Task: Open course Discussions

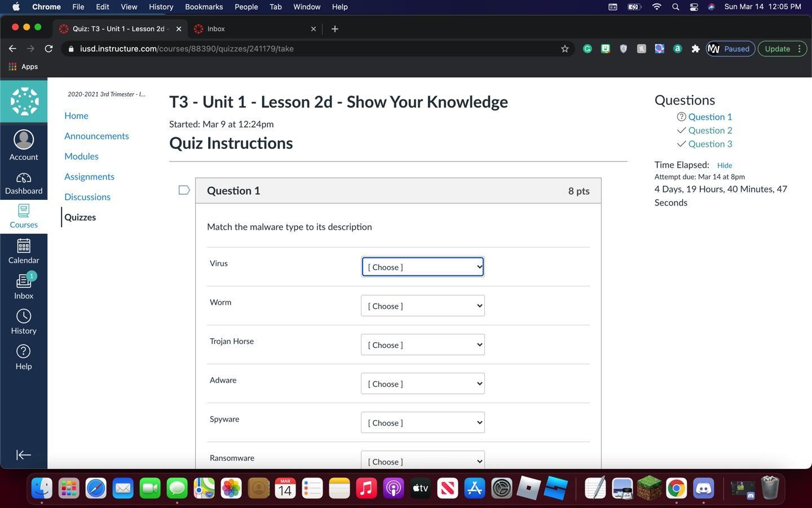Action: [x=87, y=197]
